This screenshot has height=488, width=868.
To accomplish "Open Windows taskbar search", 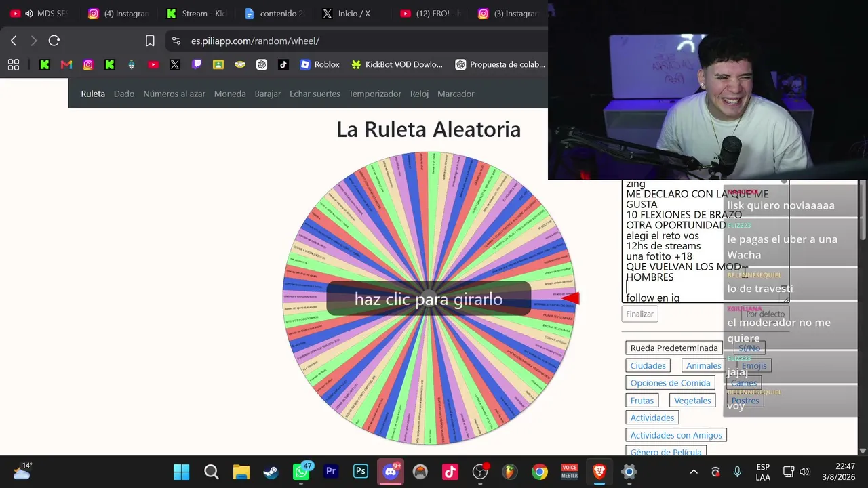I will pyautogui.click(x=212, y=472).
